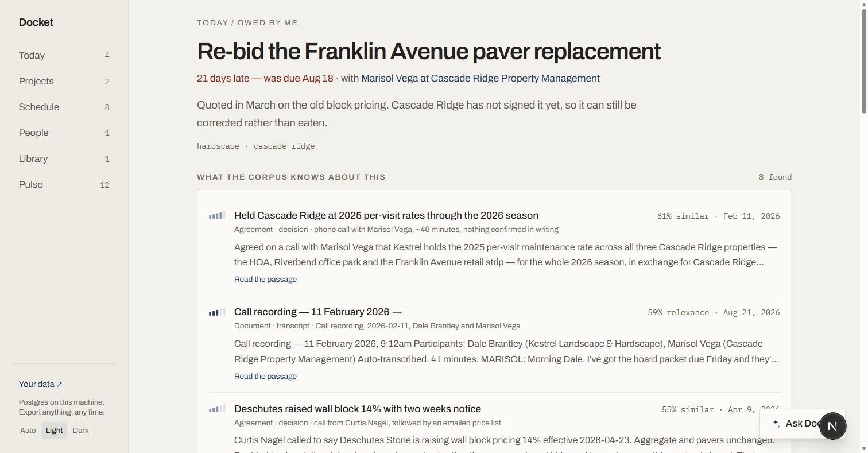
Task: Open the Your data external link
Action: coord(40,384)
